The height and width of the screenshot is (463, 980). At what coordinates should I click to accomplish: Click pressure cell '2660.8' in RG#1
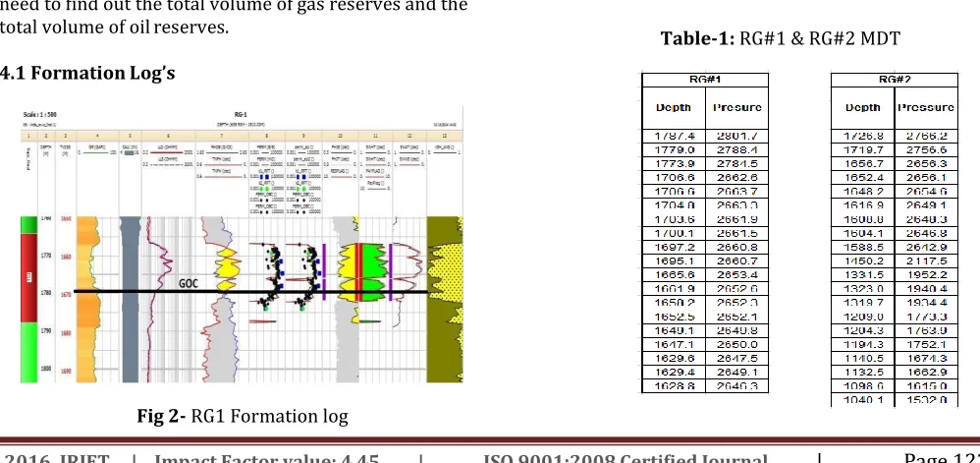pyautogui.click(x=736, y=247)
